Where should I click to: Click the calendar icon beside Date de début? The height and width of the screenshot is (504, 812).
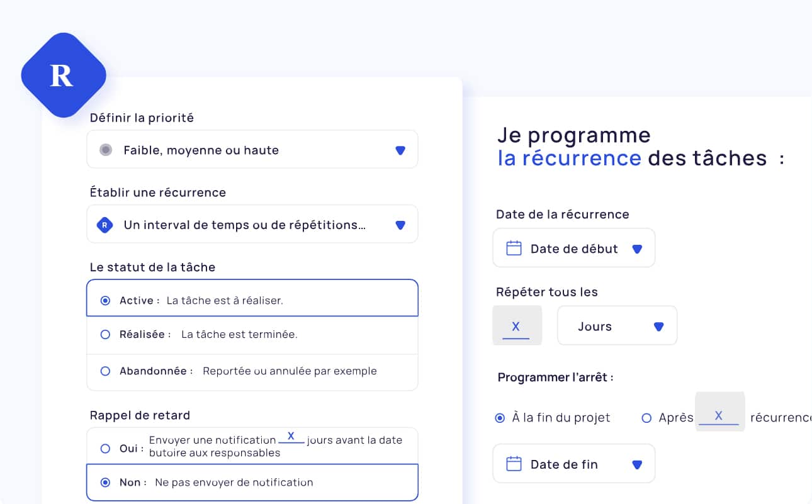click(x=514, y=248)
